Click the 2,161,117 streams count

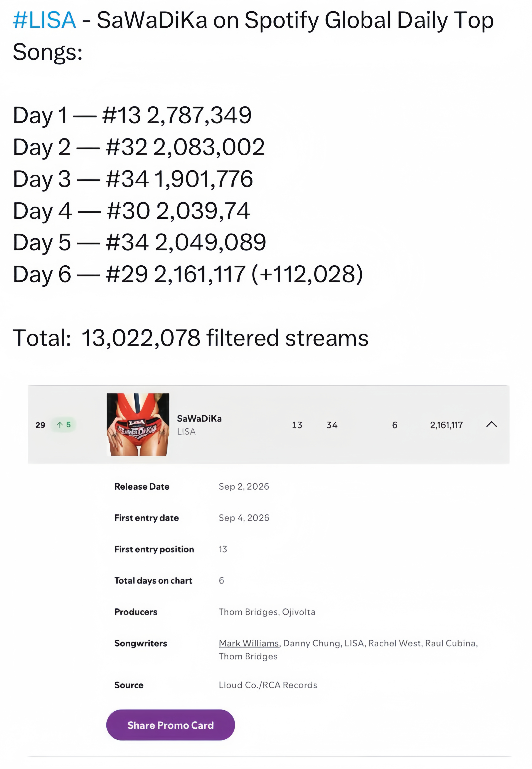[x=446, y=425]
